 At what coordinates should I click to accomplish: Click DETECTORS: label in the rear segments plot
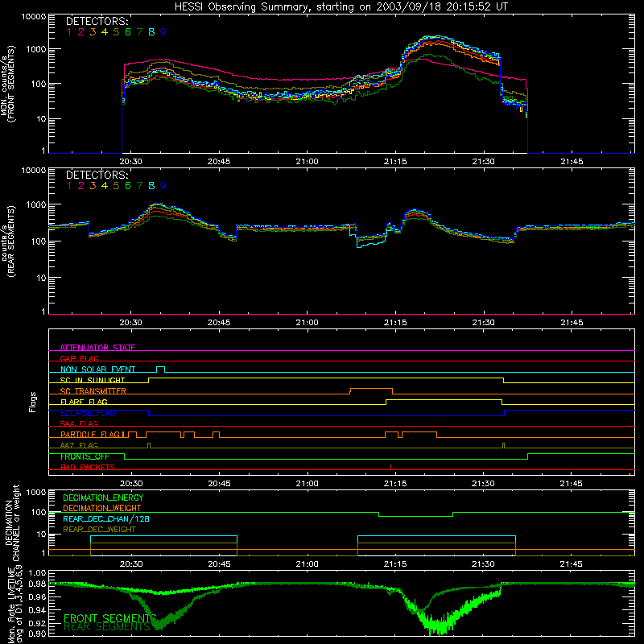click(97, 175)
